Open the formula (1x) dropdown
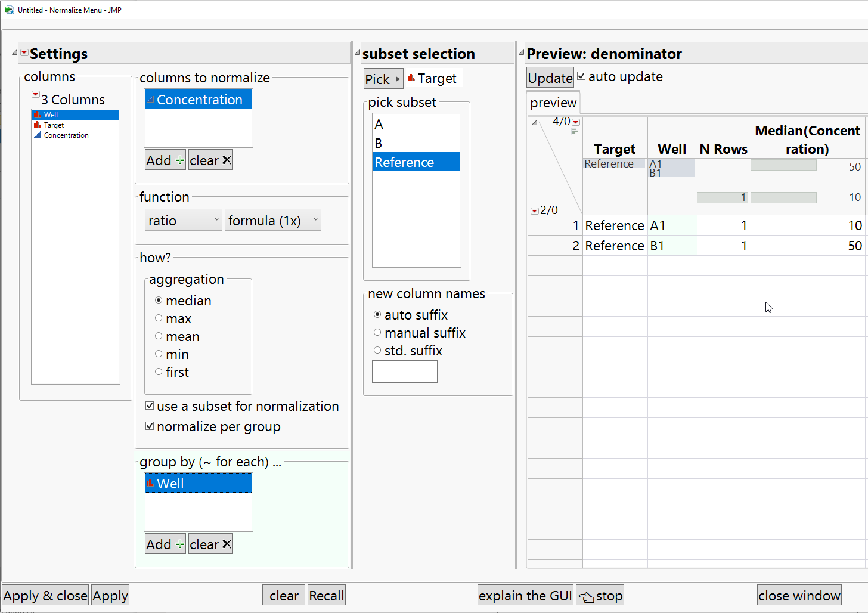This screenshot has height=613, width=868. pos(272,221)
